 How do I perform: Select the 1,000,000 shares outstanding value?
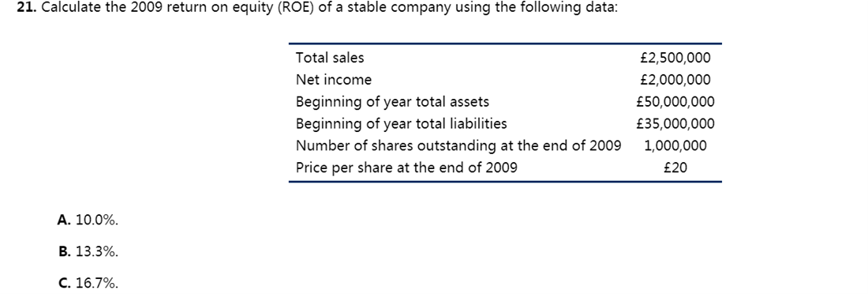click(676, 145)
